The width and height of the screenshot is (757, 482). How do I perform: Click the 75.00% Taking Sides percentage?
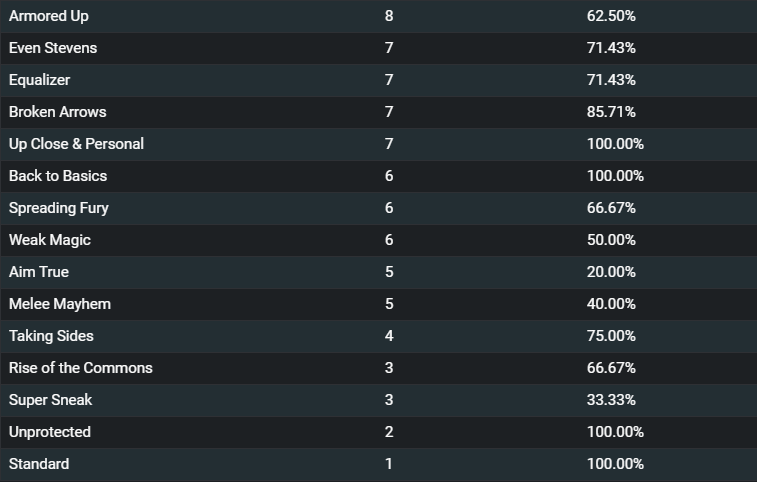pyautogui.click(x=611, y=336)
